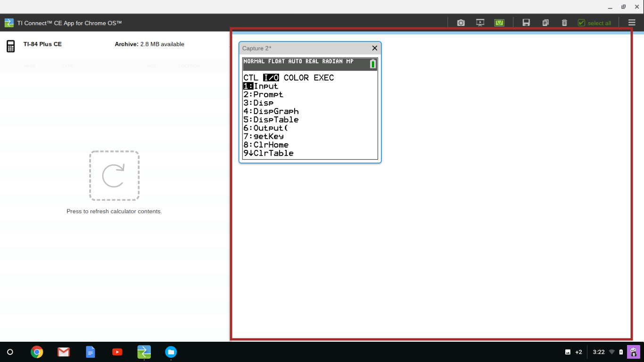Open the hamburger menu
The width and height of the screenshot is (644, 362).
tap(632, 23)
